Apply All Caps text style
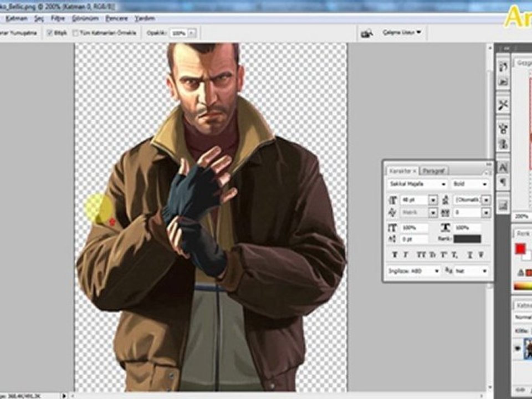The width and height of the screenshot is (532, 399). 421,254
